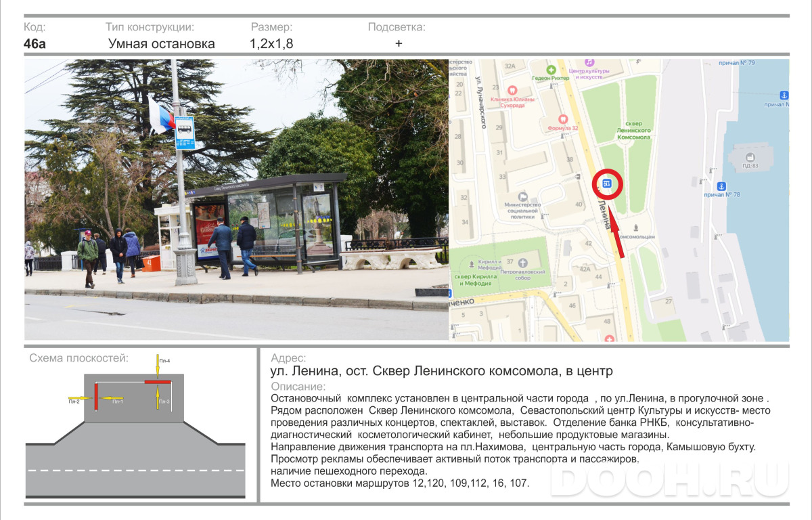The image size is (812, 520).
Task: Click the Код: field label
Action: click(35, 27)
